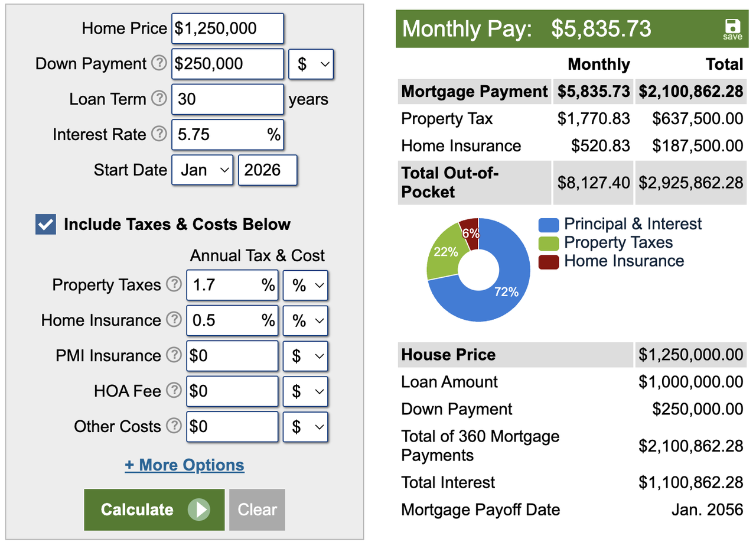Open Other Costs help question mark
Image resolution: width=756 pixels, height=545 pixels.
pos(174,426)
